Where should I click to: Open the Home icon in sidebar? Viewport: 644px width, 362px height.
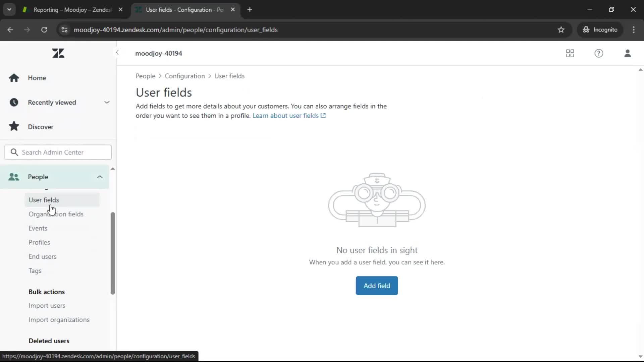click(14, 78)
